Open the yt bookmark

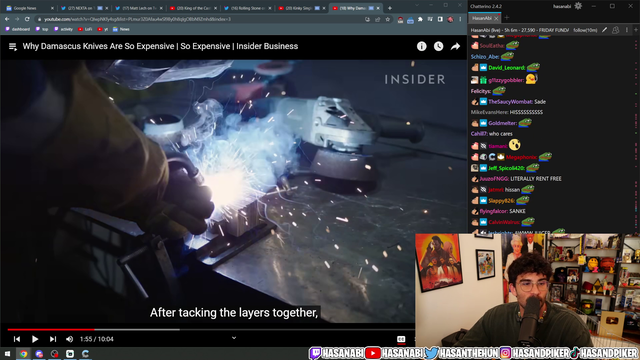[103, 29]
